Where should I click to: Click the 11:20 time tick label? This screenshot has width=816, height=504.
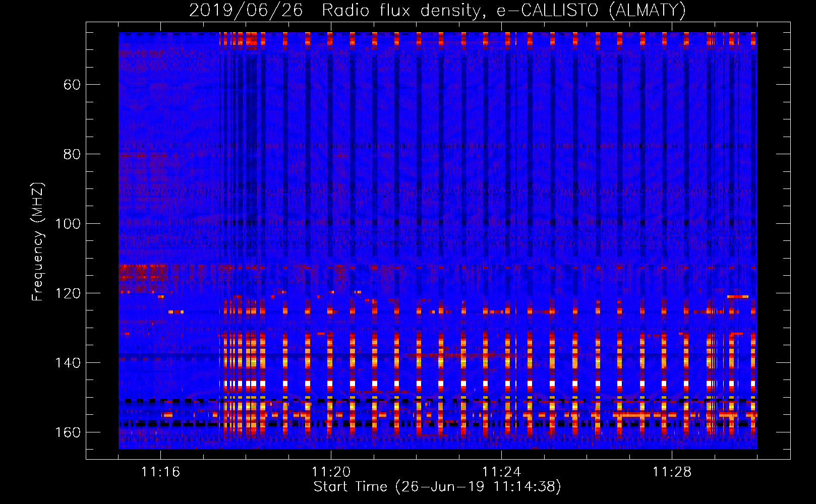pyautogui.click(x=331, y=472)
